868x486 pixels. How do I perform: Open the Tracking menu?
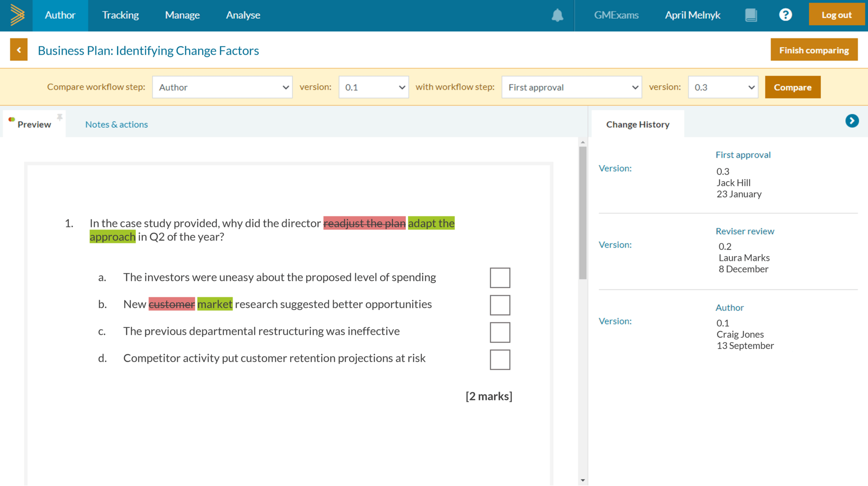pos(120,15)
